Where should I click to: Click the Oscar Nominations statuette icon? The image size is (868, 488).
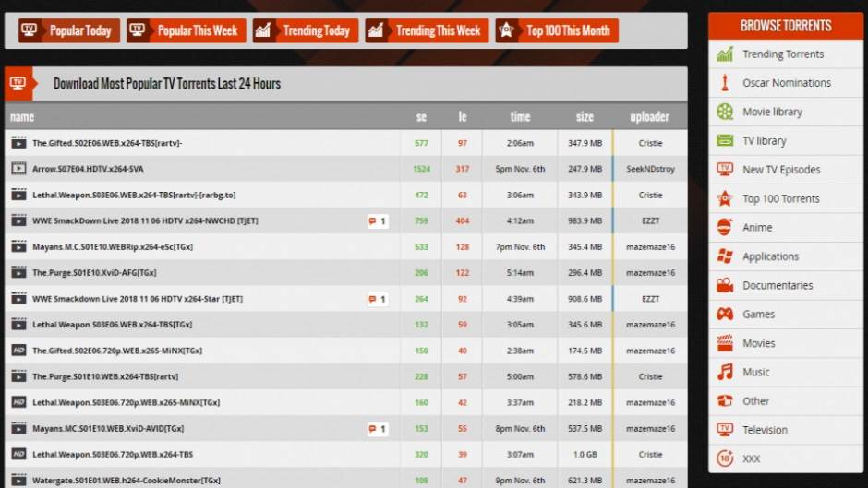point(725,83)
